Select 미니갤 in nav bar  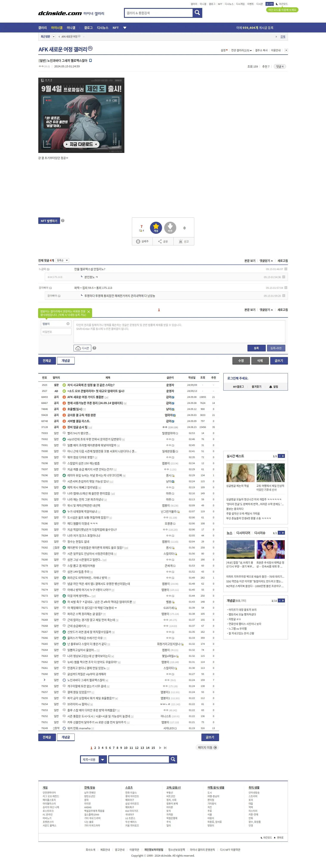tap(71, 28)
